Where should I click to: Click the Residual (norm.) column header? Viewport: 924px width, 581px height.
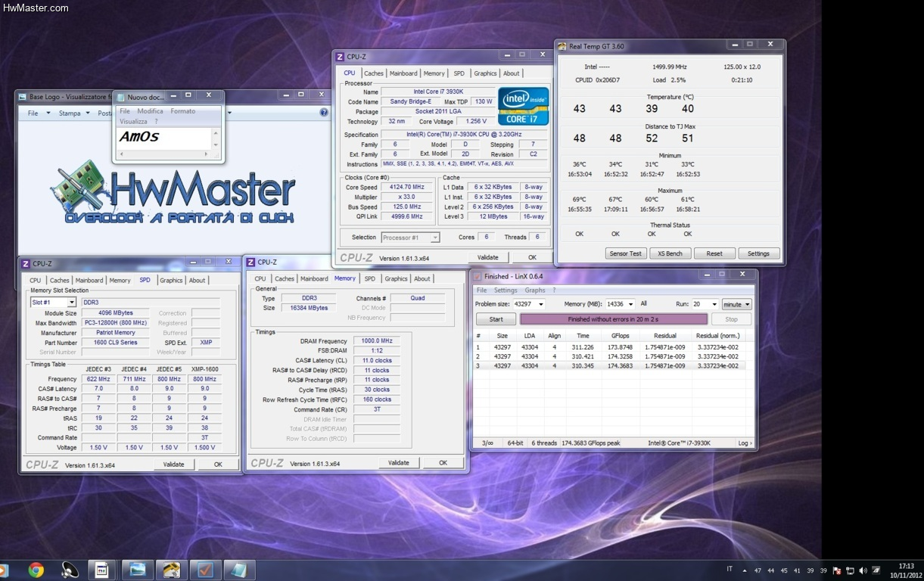click(x=717, y=336)
